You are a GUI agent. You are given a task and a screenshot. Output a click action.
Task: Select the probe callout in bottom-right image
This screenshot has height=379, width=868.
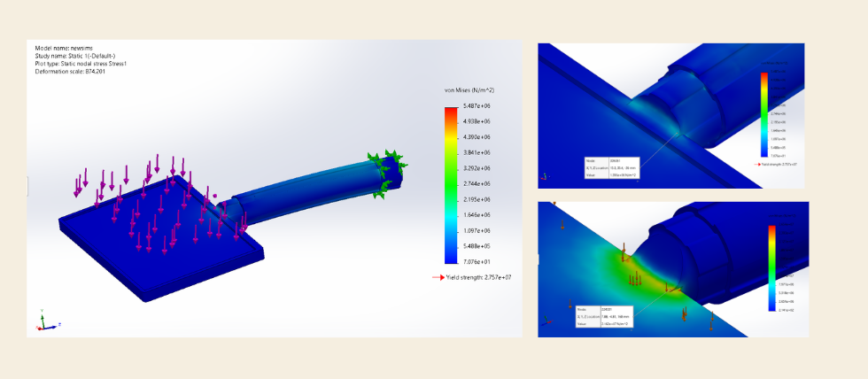602,316
